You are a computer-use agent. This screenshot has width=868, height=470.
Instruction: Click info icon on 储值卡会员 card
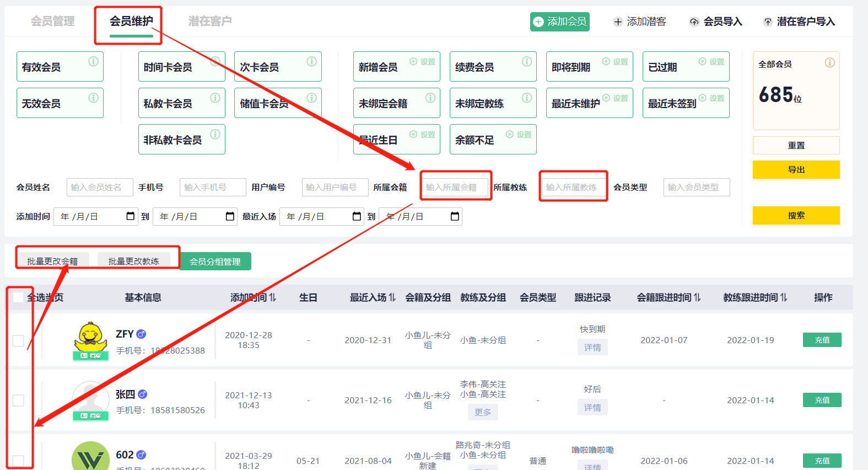(311, 98)
